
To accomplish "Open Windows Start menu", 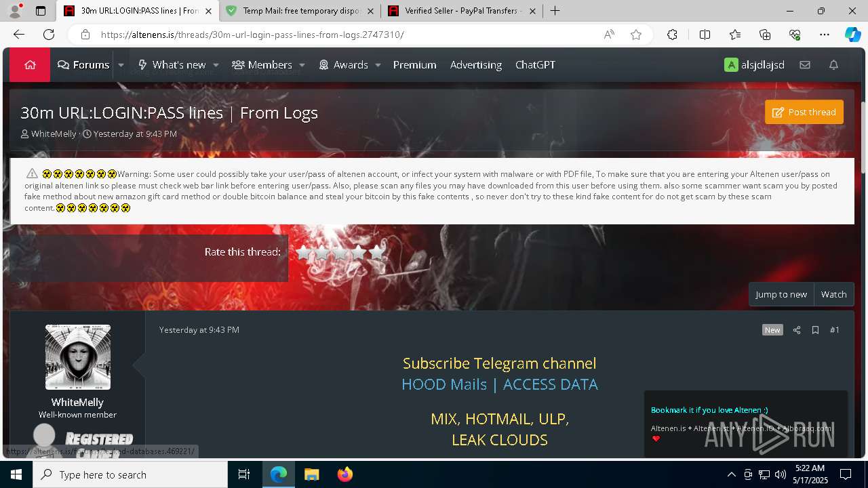I will coord(16,474).
